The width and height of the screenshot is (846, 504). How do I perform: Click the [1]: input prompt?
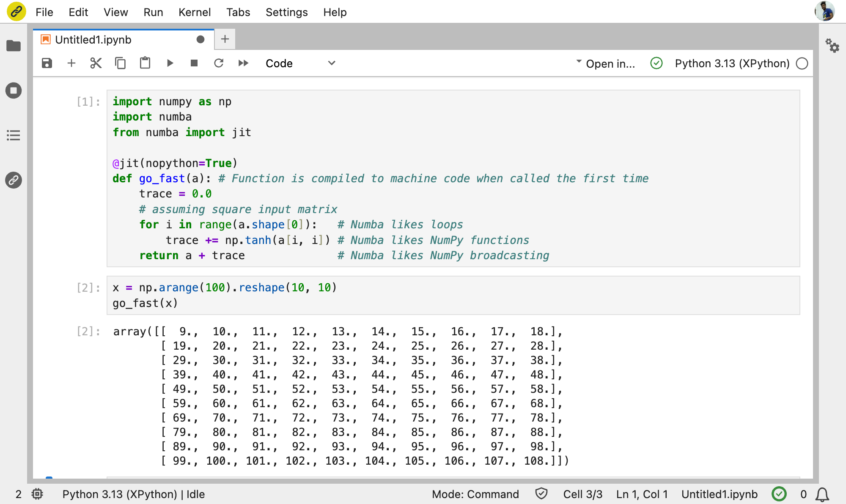[88, 102]
